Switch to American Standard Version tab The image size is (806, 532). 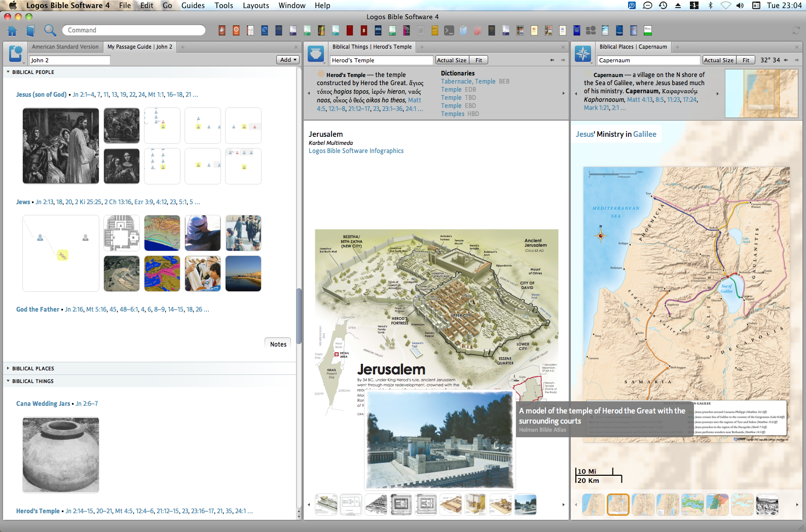pyautogui.click(x=65, y=47)
